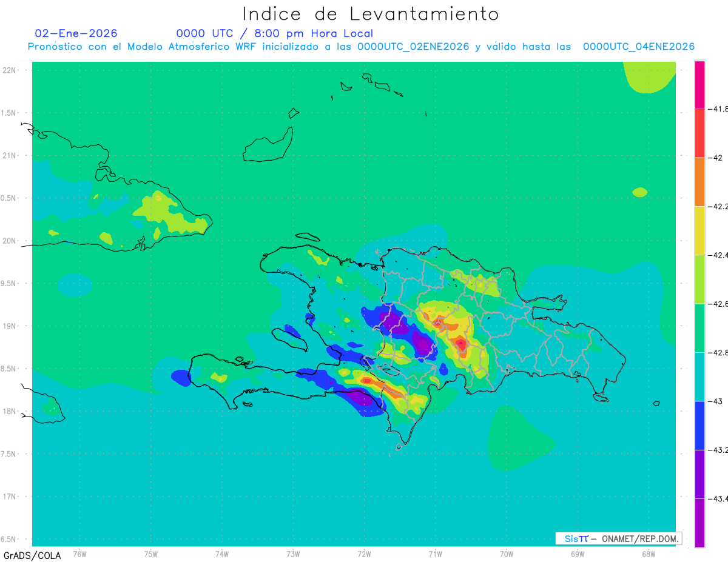Click the '72W' longitude label

tap(364, 554)
